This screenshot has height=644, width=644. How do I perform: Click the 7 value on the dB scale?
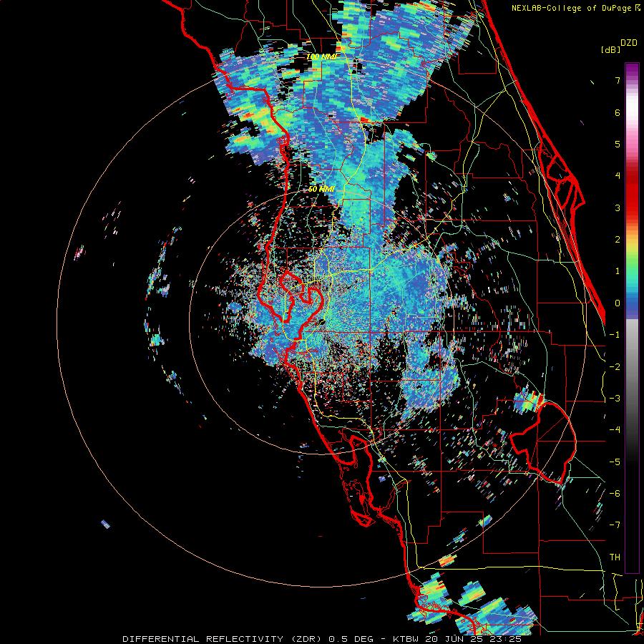[x=618, y=80]
